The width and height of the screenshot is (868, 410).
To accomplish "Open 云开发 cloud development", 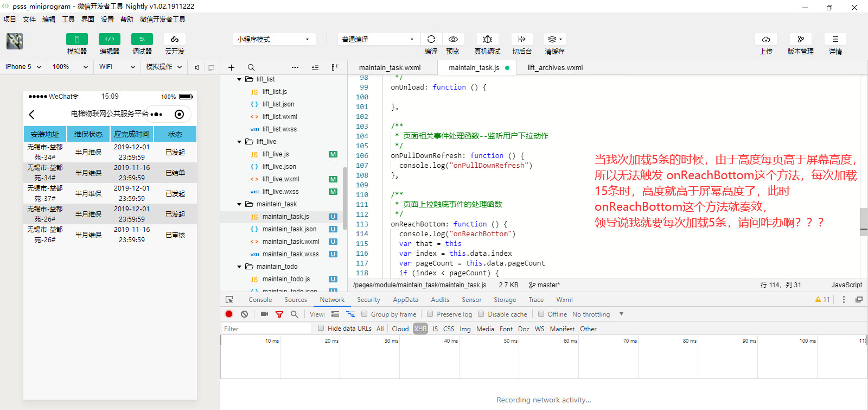I will (175, 39).
